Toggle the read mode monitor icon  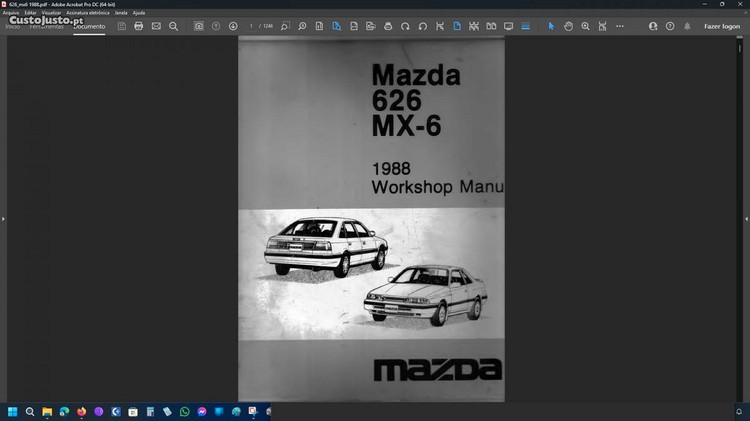tap(508, 26)
